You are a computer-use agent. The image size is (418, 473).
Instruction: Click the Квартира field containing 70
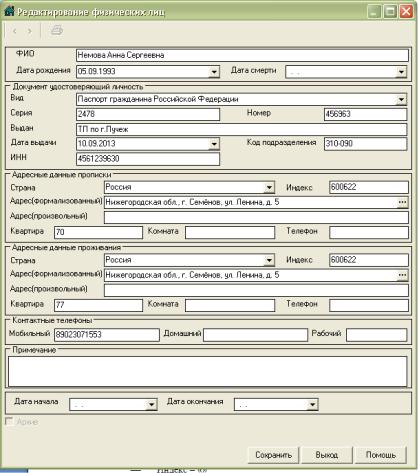[x=98, y=232]
